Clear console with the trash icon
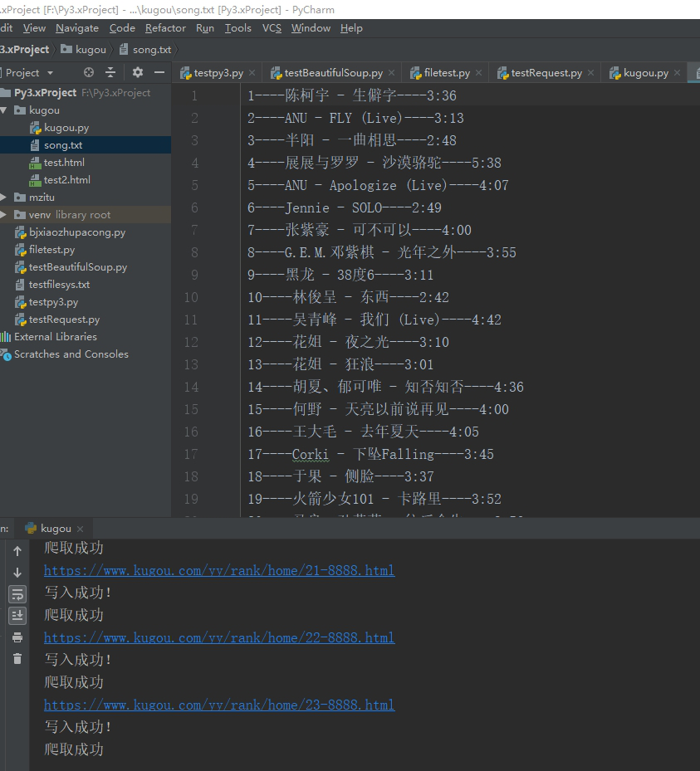This screenshot has width=700, height=771. (17, 659)
